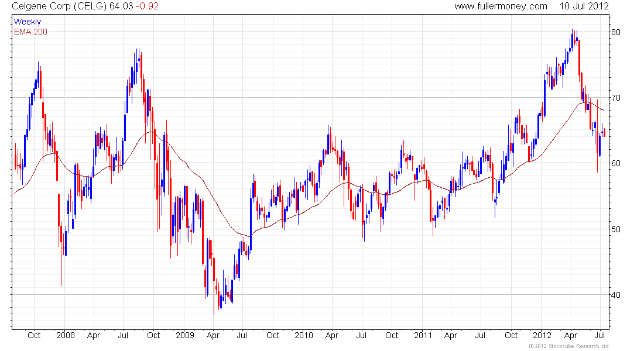644x351 pixels.
Task: Click the 80 price axis label
Action: click(x=616, y=32)
